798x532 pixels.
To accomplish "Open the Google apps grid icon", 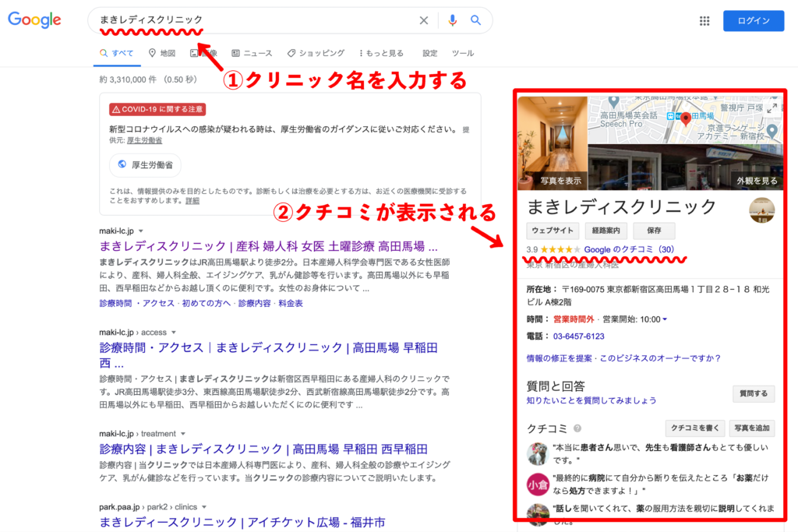I will tap(704, 21).
